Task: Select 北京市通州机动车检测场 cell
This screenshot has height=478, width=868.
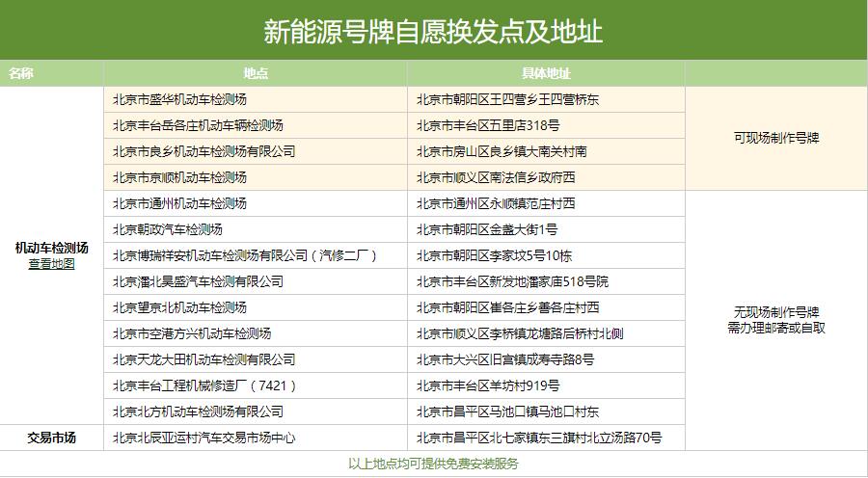Action: 256,203
